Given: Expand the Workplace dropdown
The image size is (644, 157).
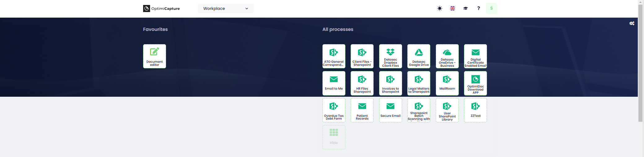Looking at the screenshot, I should [226, 9].
